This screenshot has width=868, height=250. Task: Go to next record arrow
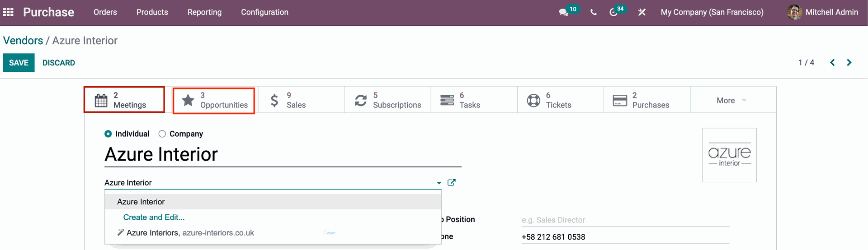point(849,63)
